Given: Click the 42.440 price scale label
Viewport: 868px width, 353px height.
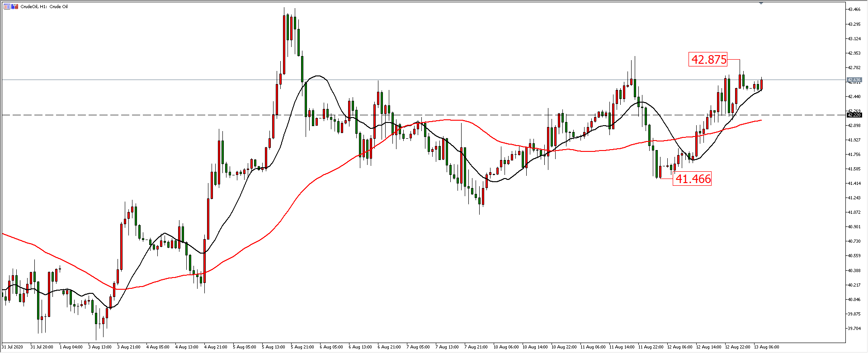Looking at the screenshot, I should 854,96.
